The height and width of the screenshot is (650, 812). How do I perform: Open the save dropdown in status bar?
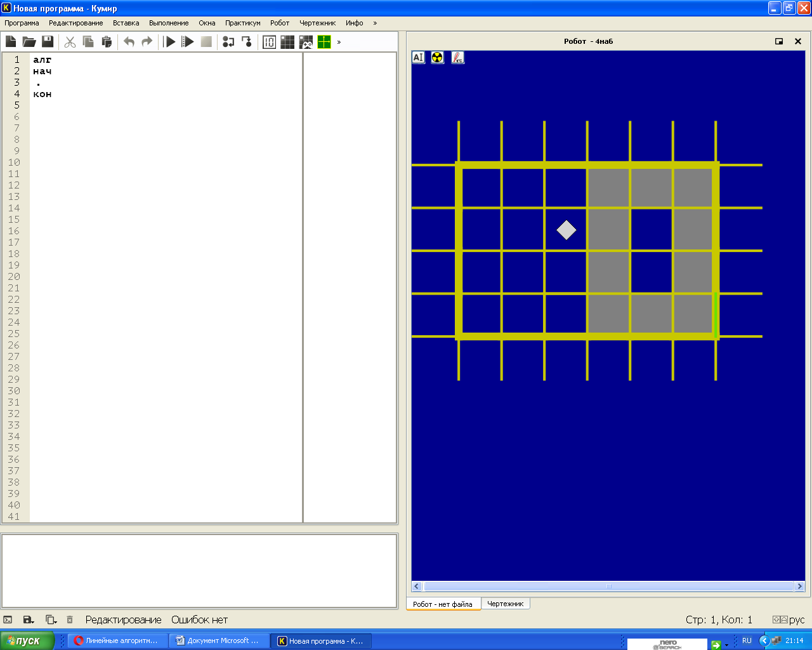click(28, 620)
